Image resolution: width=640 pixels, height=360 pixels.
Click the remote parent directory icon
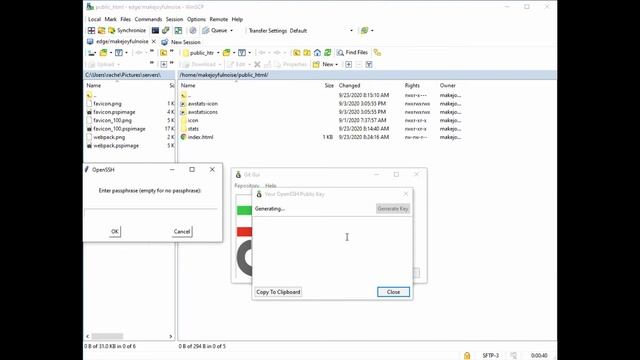tap(297, 53)
